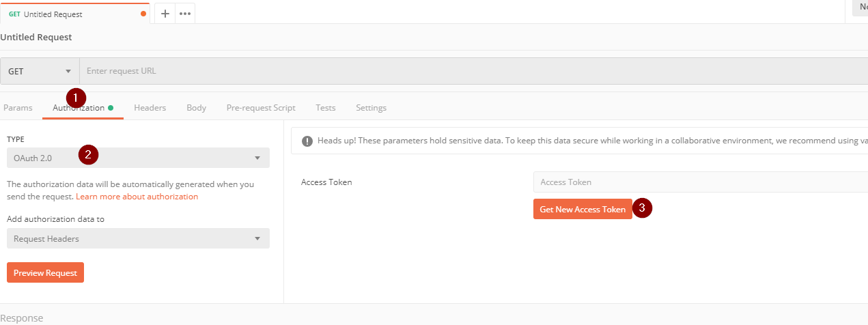868x325 pixels.
Task: Switch to the Settings tab
Action: click(371, 108)
